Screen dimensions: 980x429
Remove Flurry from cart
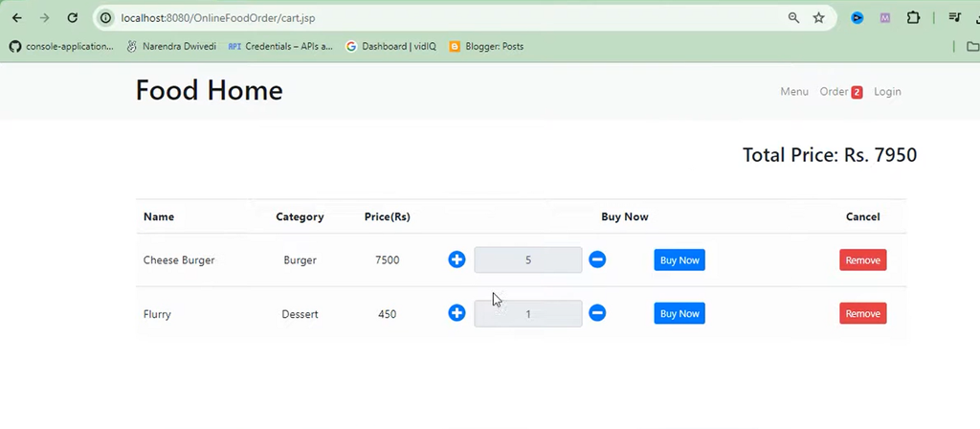pyautogui.click(x=862, y=314)
